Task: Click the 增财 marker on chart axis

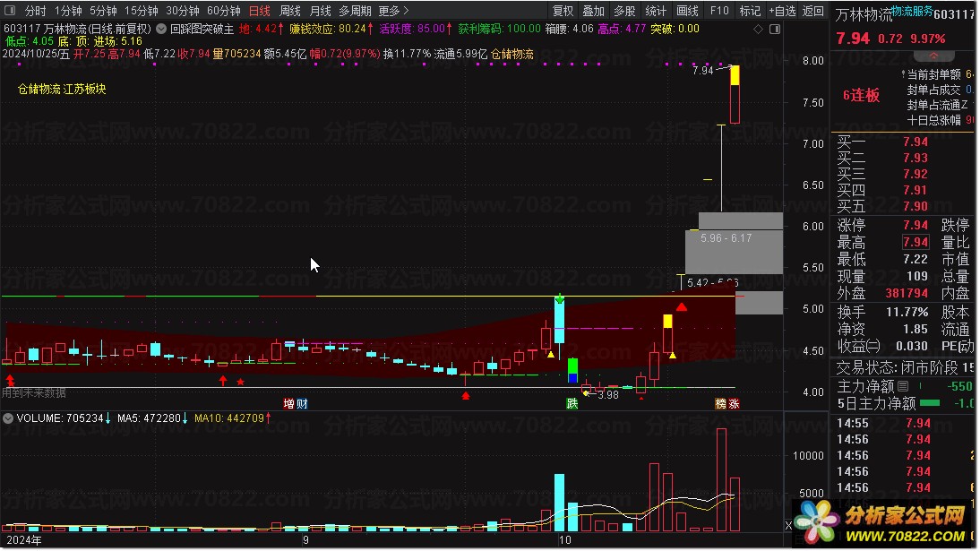Action: pos(295,403)
